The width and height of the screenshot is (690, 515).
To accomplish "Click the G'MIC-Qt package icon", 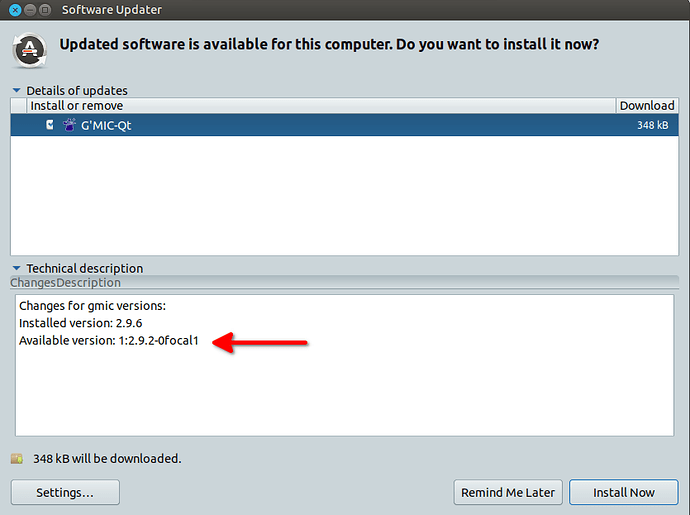I will point(69,125).
